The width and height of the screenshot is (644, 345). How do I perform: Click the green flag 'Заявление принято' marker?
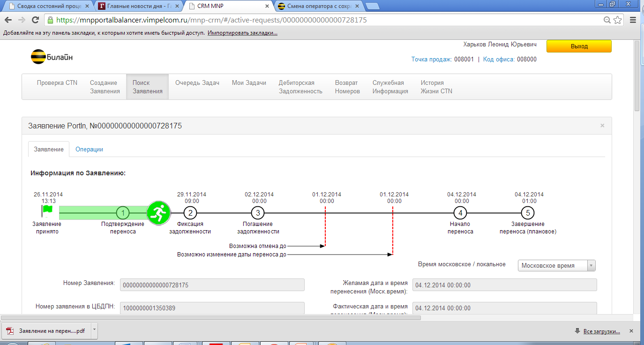[47, 212]
